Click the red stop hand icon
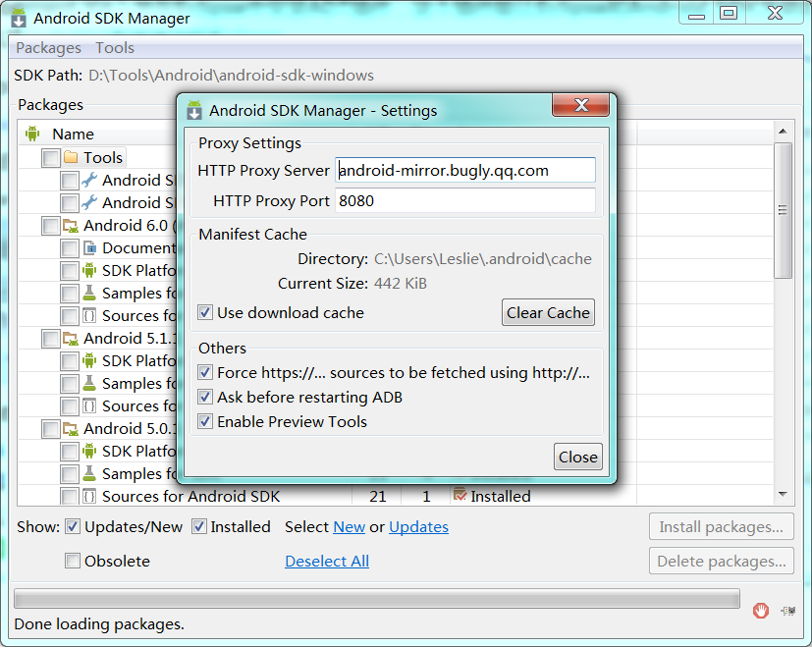 [761, 611]
